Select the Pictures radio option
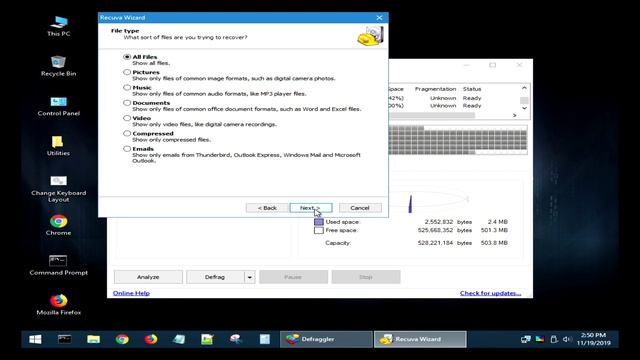The height and width of the screenshot is (360, 640). tap(127, 72)
